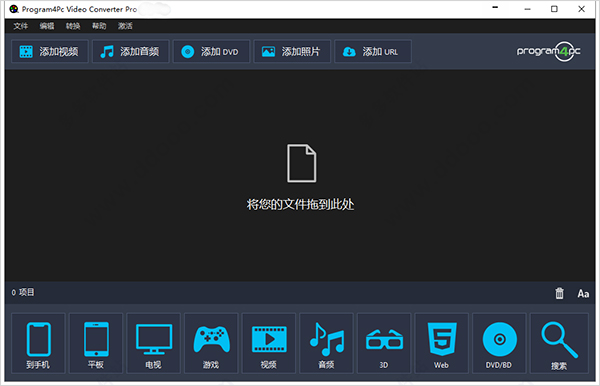Select the 音频 audio format category
Screen dimensions: 600x386
pos(326,343)
